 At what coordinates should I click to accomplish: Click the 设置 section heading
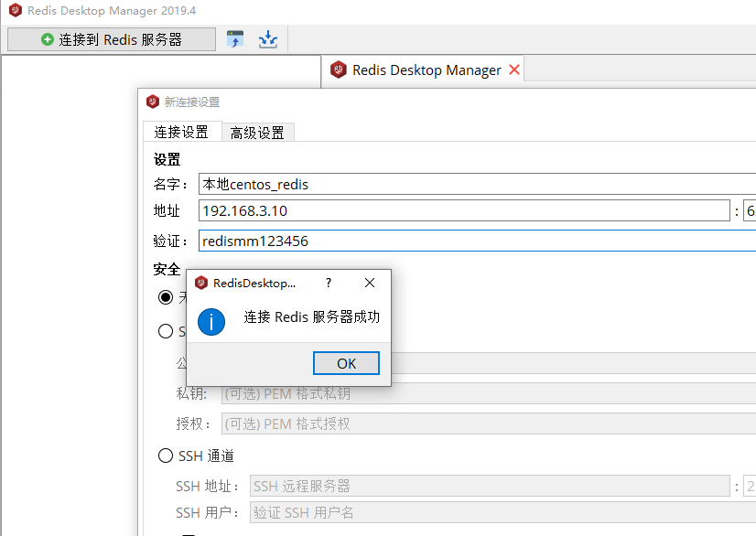click(x=167, y=159)
